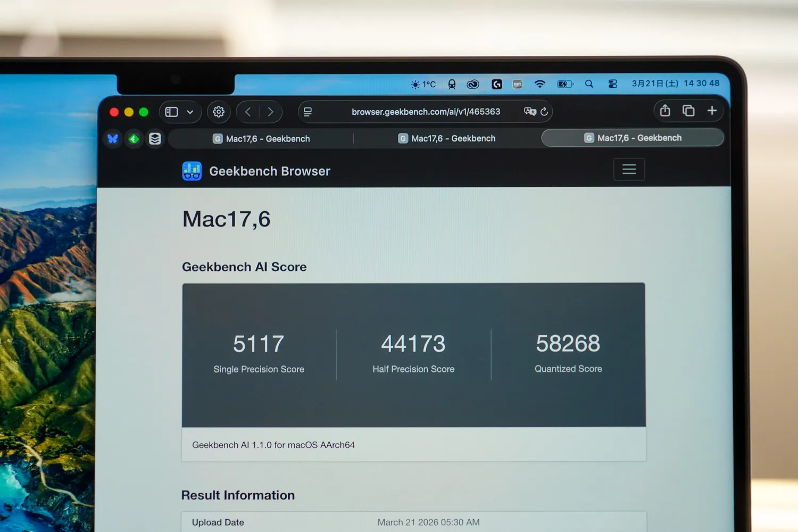Viewport: 798px width, 532px height.
Task: Show the tab overview
Action: click(688, 111)
